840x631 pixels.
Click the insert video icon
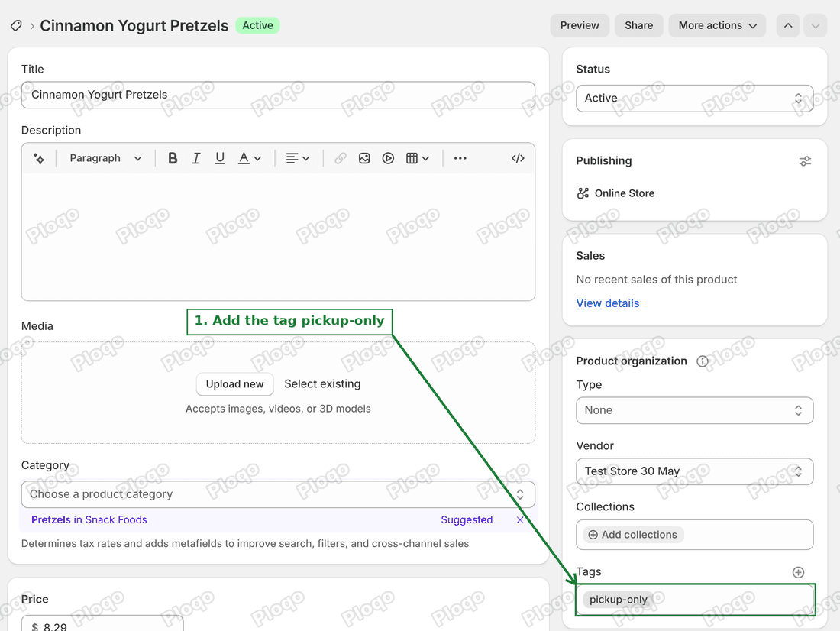coord(388,158)
